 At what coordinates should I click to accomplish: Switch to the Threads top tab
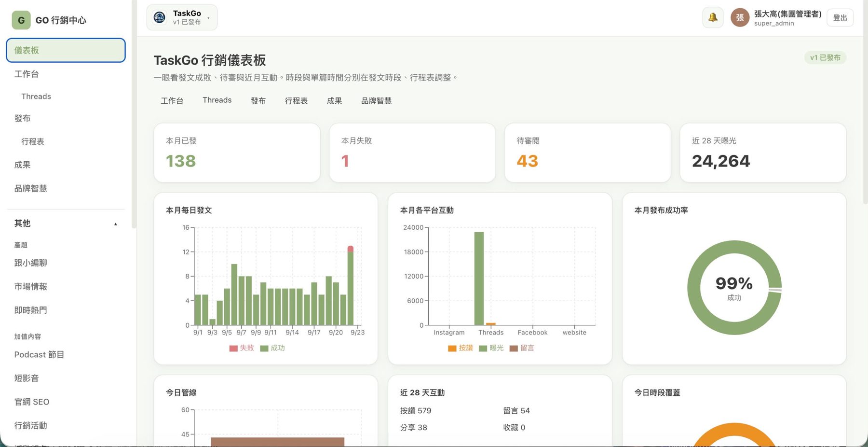pyautogui.click(x=217, y=100)
